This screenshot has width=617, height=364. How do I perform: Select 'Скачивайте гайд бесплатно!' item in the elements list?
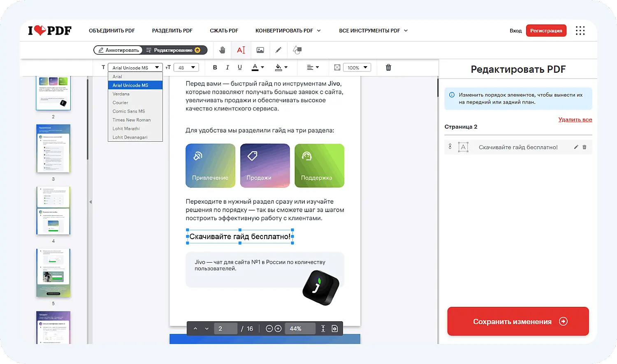pyautogui.click(x=518, y=147)
